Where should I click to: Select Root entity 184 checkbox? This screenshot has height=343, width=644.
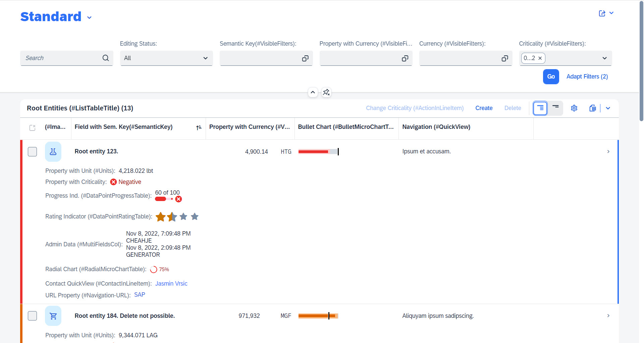32,316
